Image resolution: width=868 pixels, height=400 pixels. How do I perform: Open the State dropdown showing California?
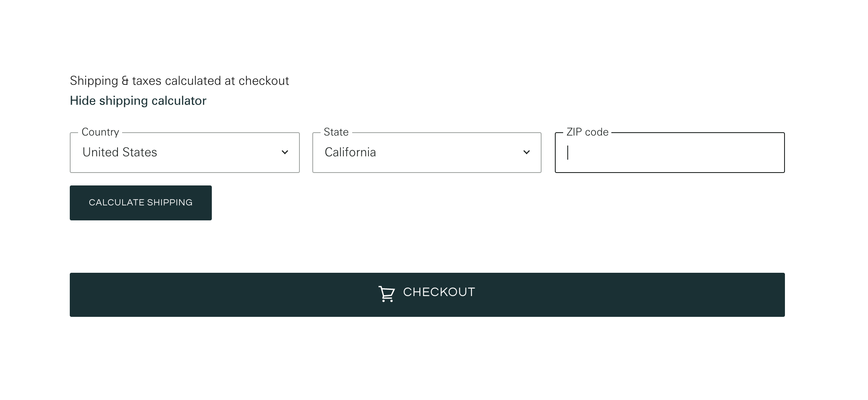427,153
